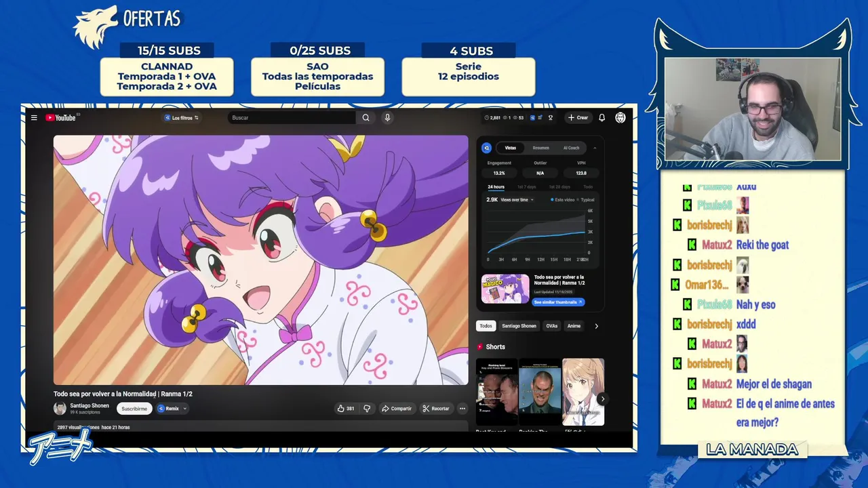
Task: Click the Shorts section icon
Action: click(479, 346)
